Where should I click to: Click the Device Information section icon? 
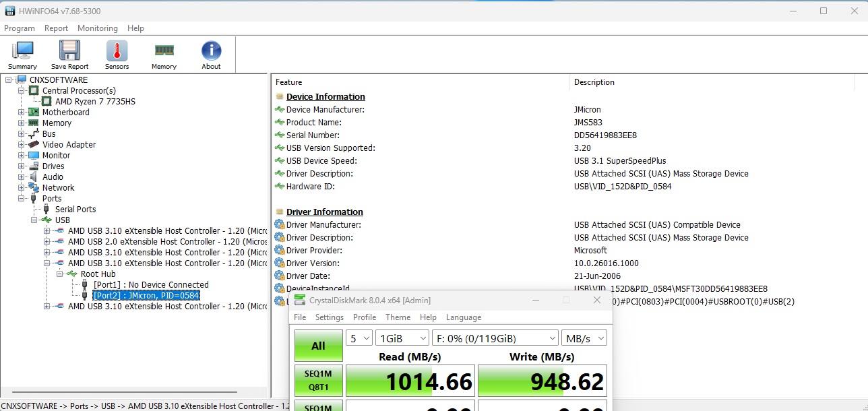(x=280, y=97)
